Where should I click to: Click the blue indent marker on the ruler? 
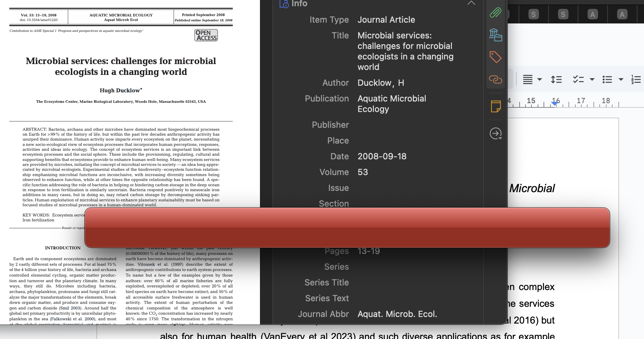(554, 103)
